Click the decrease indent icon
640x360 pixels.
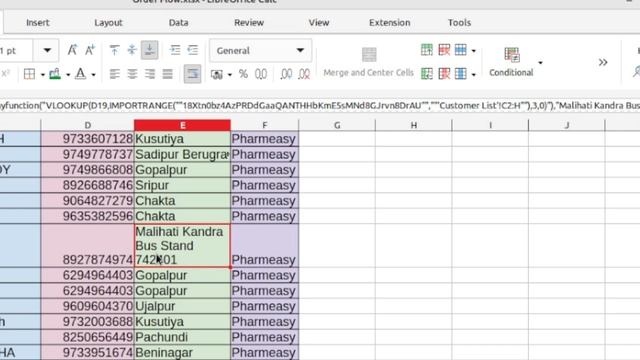193,50
